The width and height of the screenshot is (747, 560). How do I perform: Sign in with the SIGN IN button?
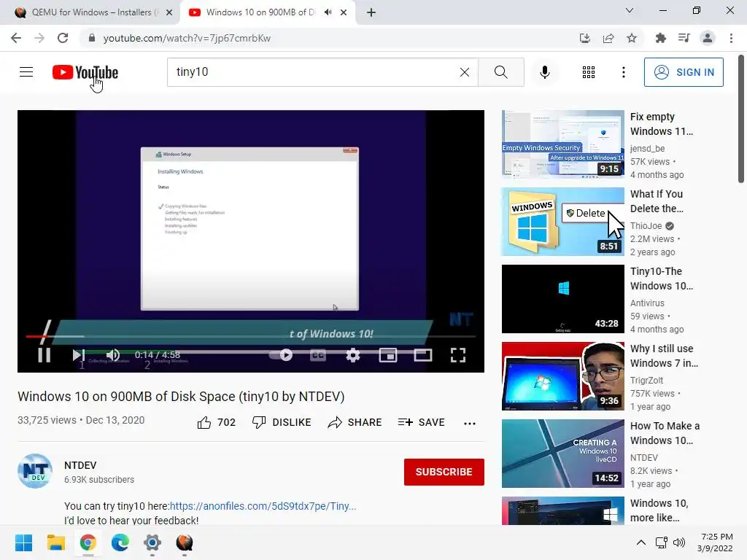point(683,72)
